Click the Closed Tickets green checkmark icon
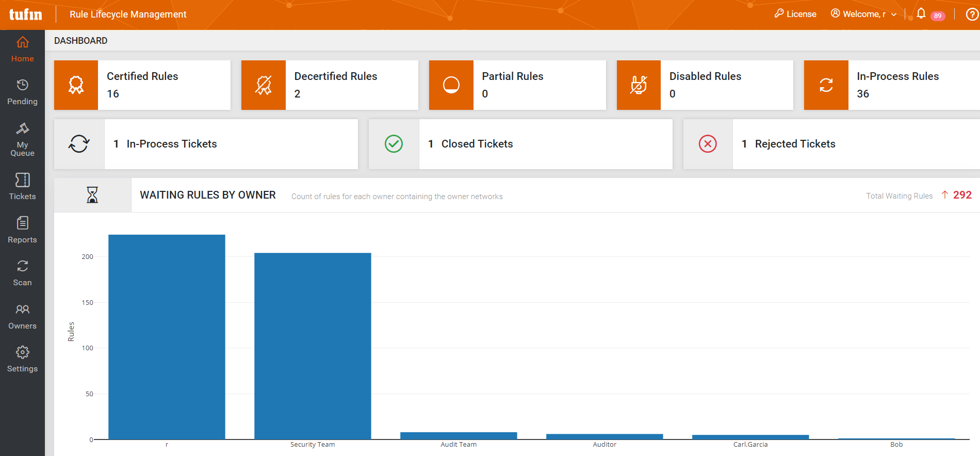 (x=394, y=144)
